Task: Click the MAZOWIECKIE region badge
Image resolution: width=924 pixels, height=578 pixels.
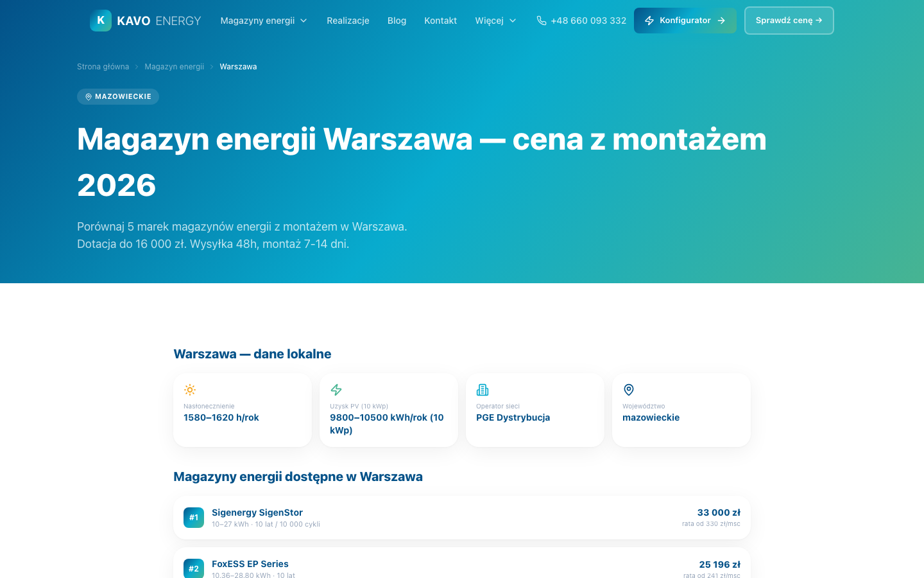Action: point(118,97)
